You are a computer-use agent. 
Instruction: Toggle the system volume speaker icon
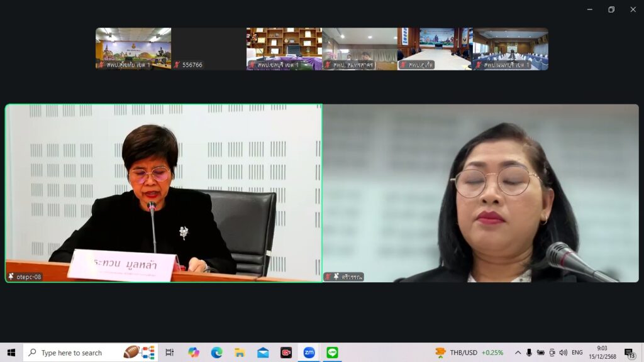coord(563,353)
